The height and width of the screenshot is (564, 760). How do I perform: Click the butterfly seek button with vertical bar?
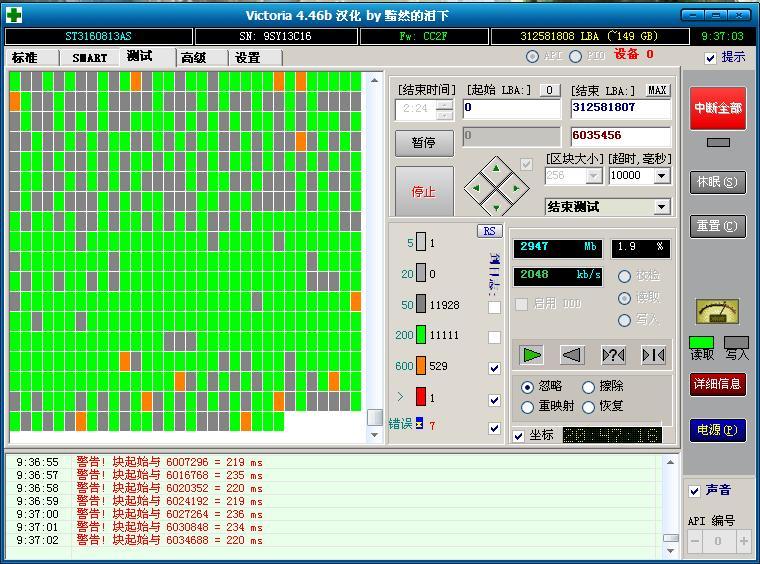653,355
